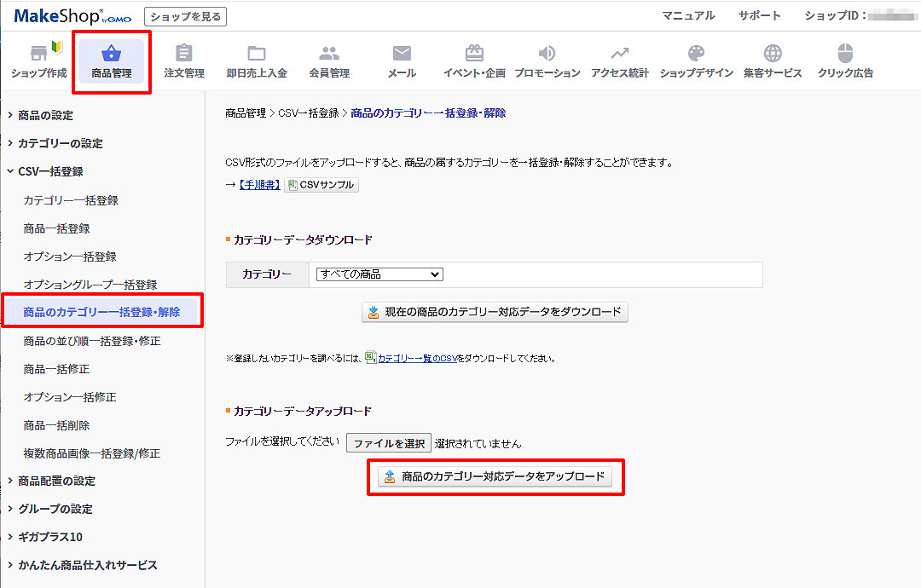The width and height of the screenshot is (921, 588).
Task: Select 商品一括登録 in the sidebar
Action: pos(56,228)
